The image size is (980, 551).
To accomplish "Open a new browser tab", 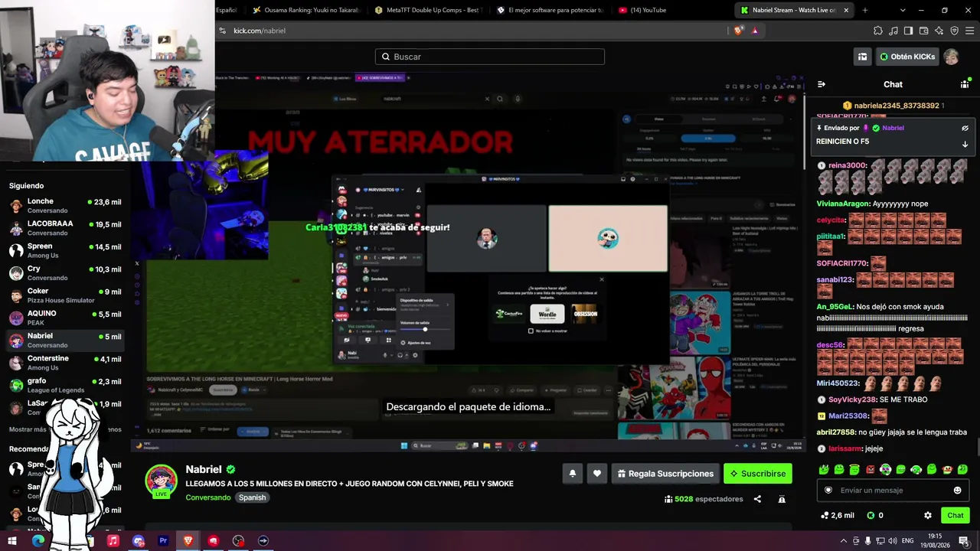I will pos(865,10).
